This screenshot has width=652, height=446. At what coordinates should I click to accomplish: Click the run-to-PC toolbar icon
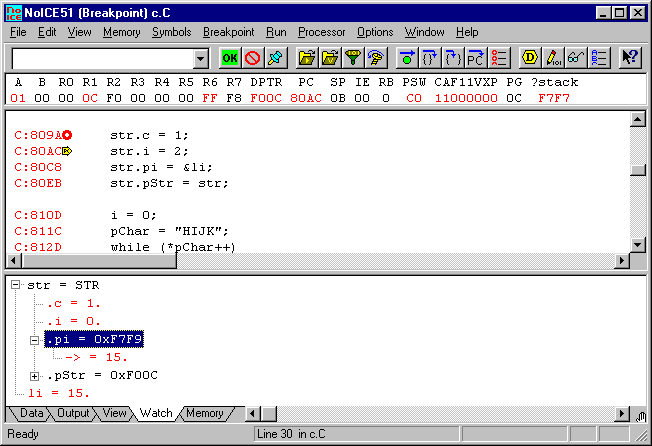tap(476, 58)
